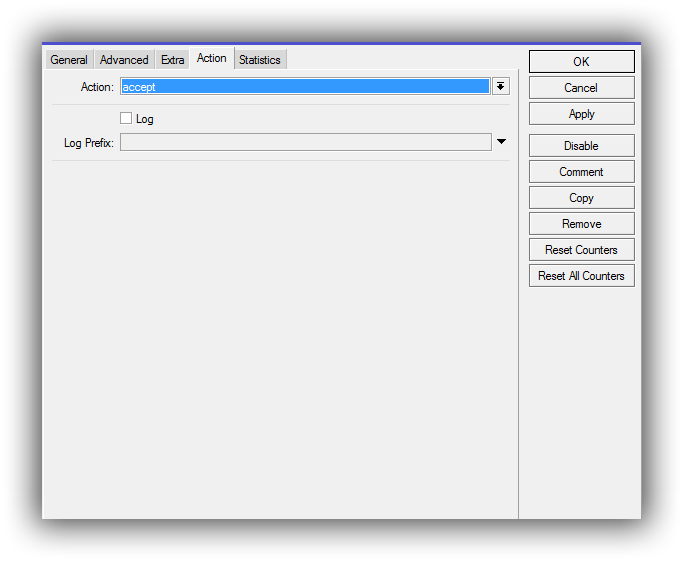Enable the Log checkbox
Image resolution: width=684 pixels, height=561 pixels.
coord(126,118)
